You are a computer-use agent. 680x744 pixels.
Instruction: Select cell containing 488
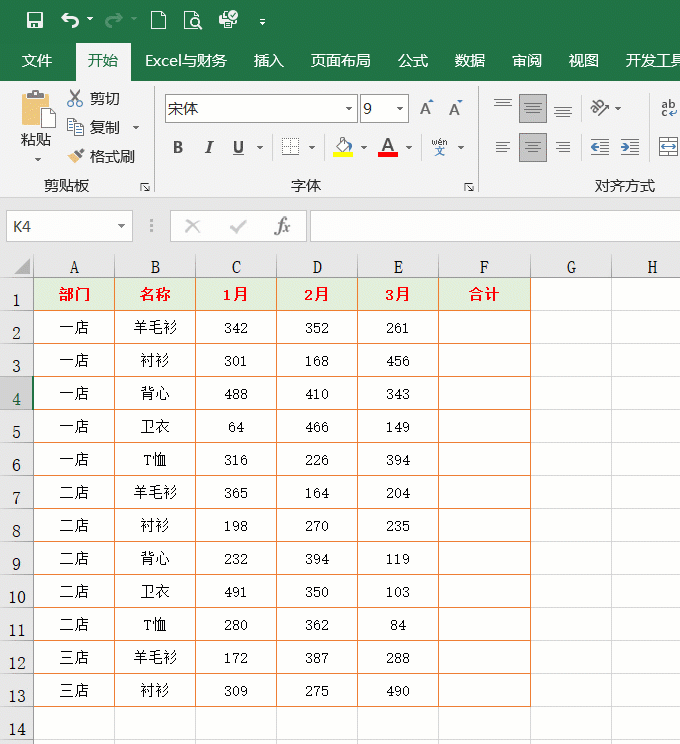tap(236, 394)
